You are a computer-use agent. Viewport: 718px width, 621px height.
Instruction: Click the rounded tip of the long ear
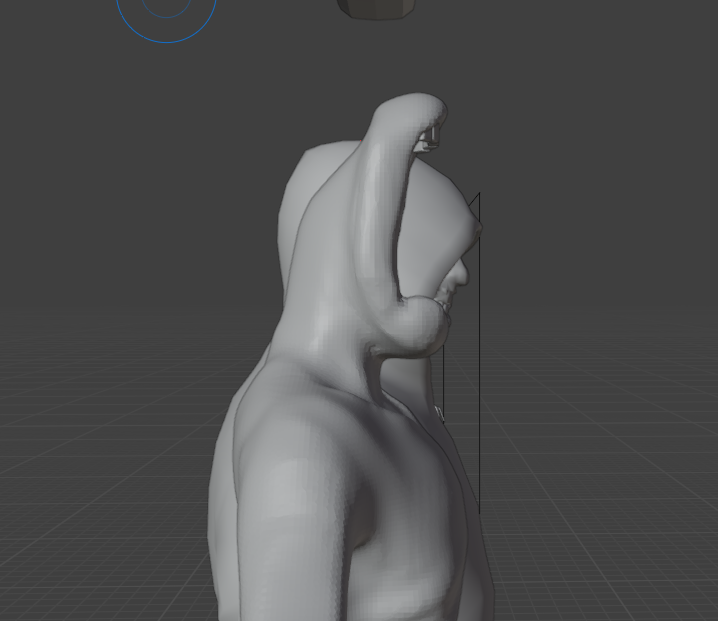[420, 106]
